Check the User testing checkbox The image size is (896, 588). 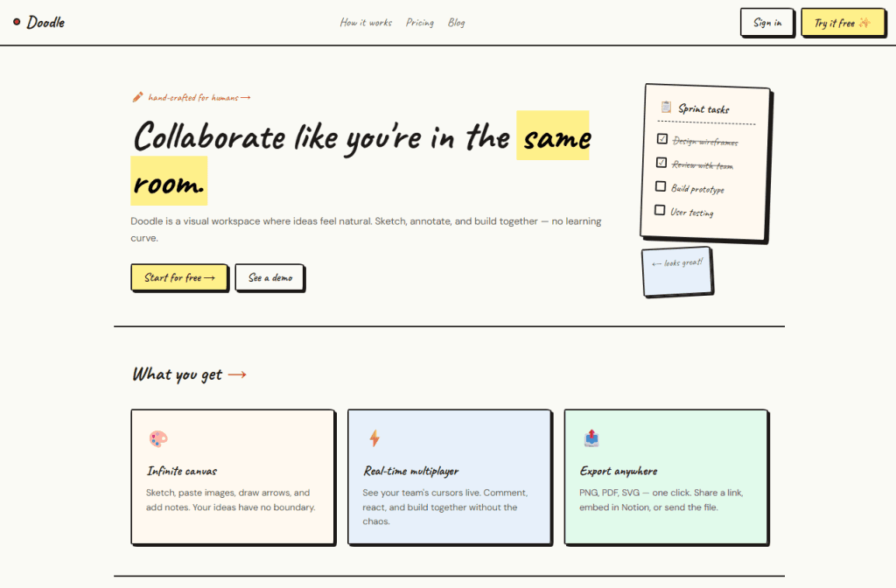(x=660, y=210)
